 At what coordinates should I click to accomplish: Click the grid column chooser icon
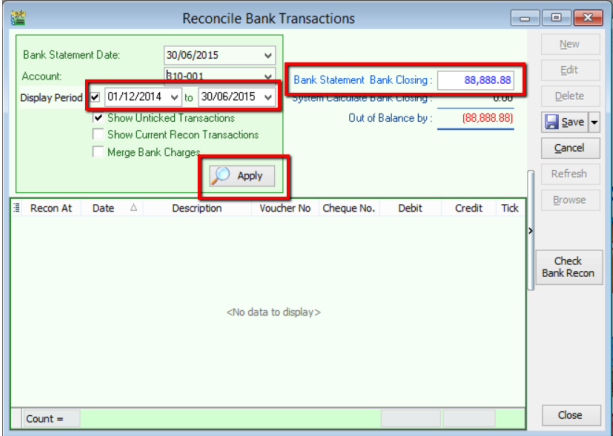[16, 209]
